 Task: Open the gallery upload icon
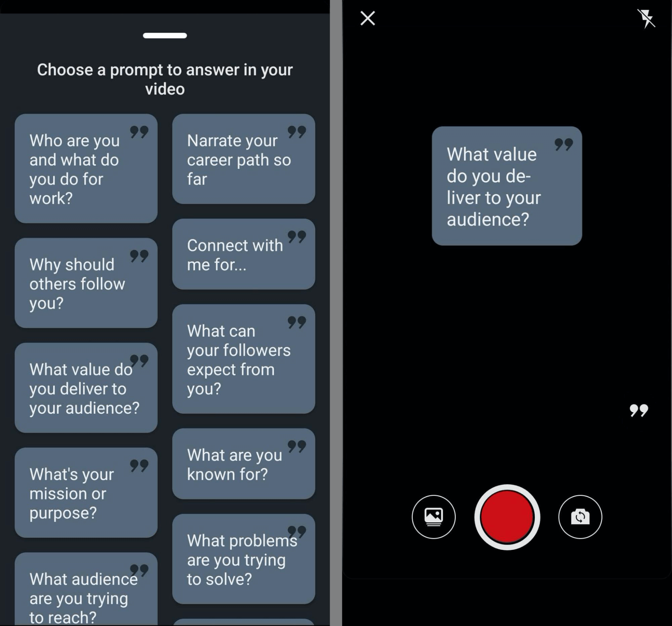click(433, 517)
